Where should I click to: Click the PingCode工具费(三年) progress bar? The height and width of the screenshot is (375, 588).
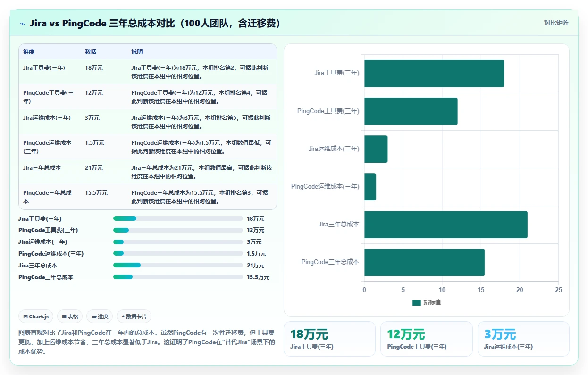[178, 230]
